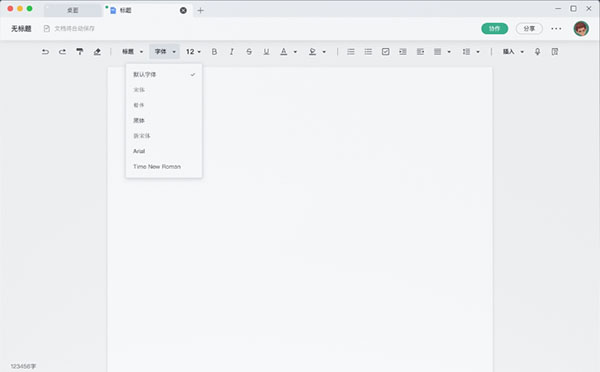Select the format painter tool

(x=80, y=52)
